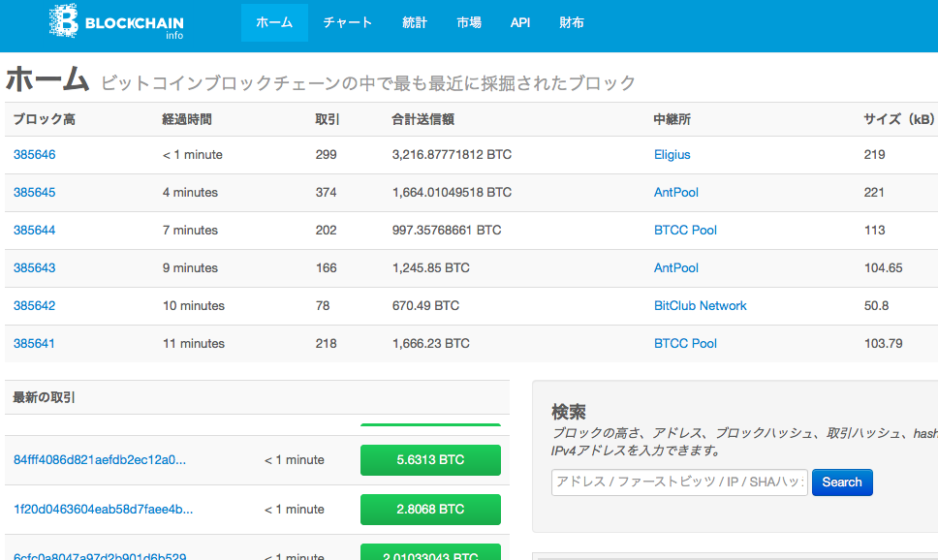The height and width of the screenshot is (560, 938).
Task: Open the 統計 nav tab
Action: (415, 22)
